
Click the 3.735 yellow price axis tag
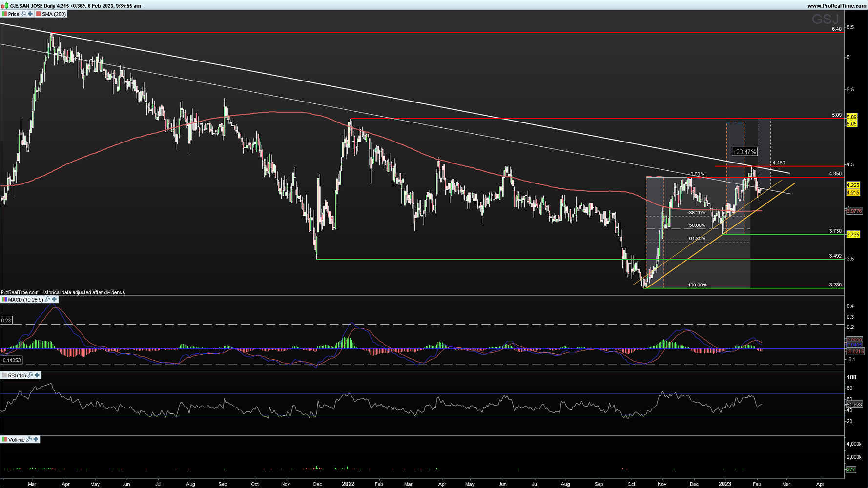(853, 235)
